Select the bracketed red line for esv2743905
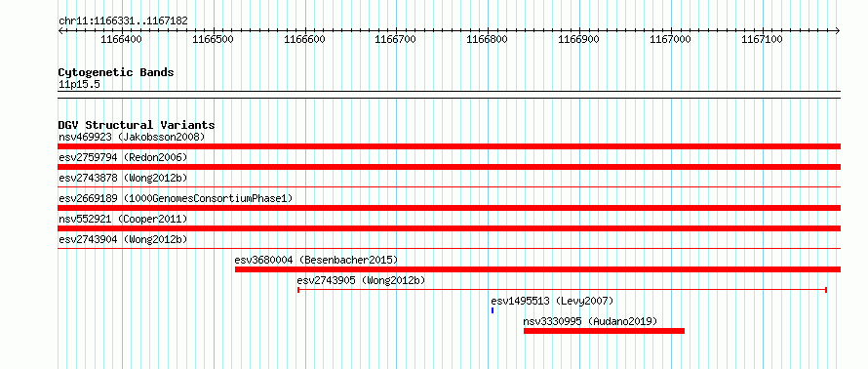 563,289
